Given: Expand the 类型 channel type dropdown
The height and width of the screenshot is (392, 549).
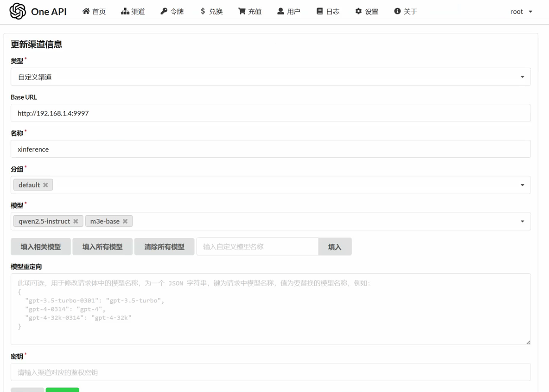Looking at the screenshot, I should point(522,77).
